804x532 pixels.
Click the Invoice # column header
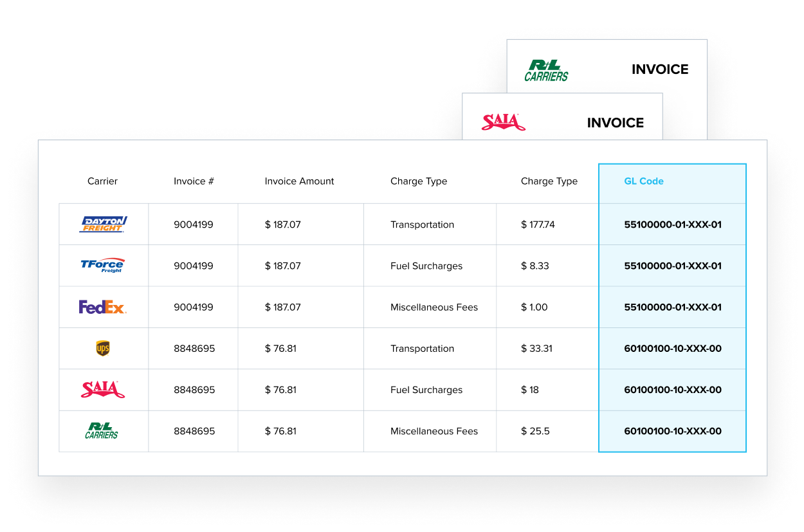194,181
